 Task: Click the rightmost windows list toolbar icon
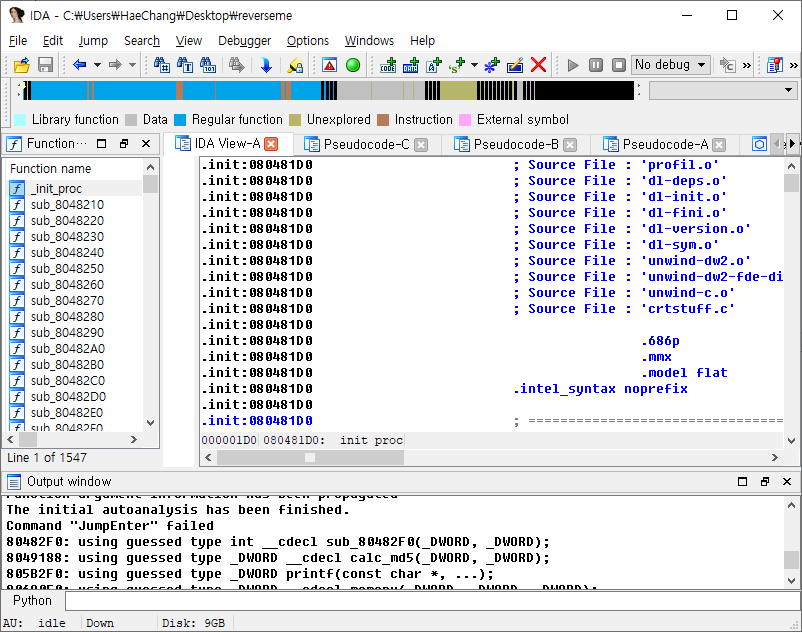[x=775, y=65]
